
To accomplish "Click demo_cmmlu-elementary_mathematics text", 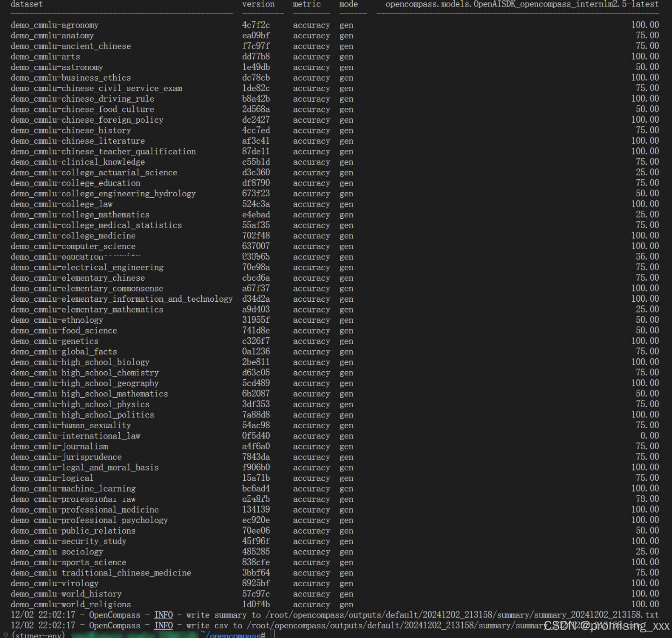I will click(87, 310).
